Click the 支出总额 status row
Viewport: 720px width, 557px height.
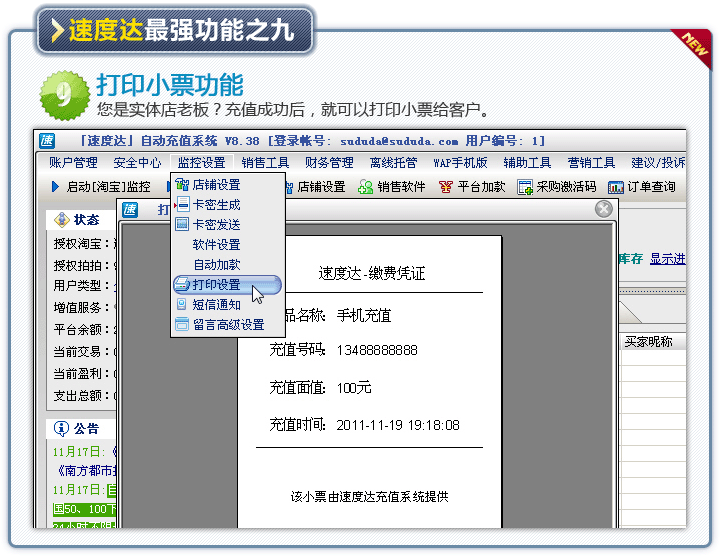tap(84, 395)
